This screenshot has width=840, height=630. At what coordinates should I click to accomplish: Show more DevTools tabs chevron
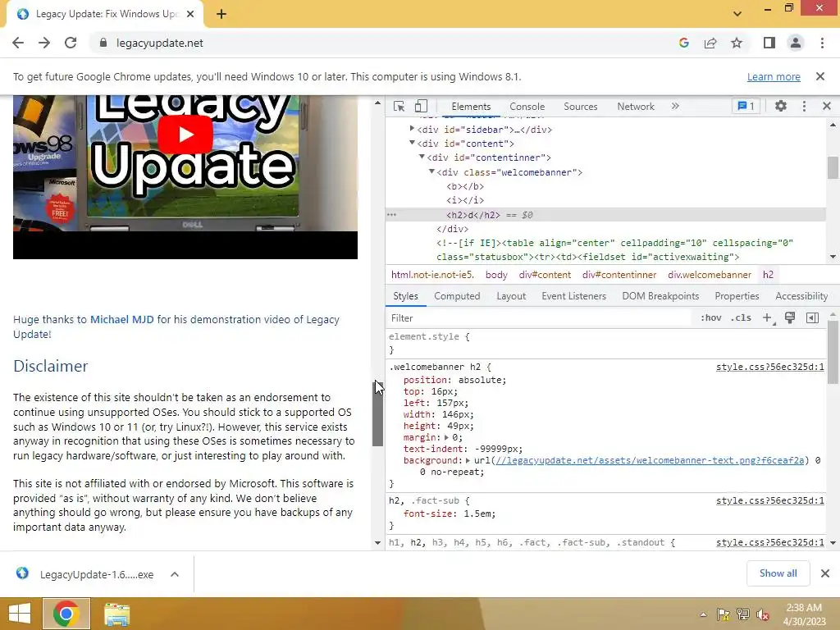(675, 106)
